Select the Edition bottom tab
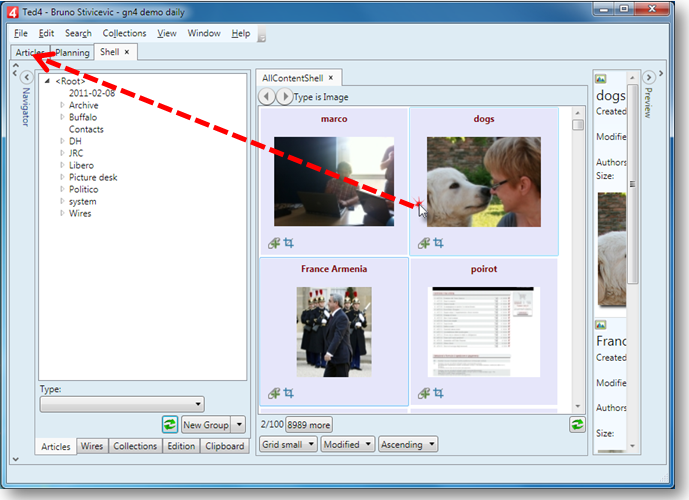The image size is (689, 500). [181, 446]
